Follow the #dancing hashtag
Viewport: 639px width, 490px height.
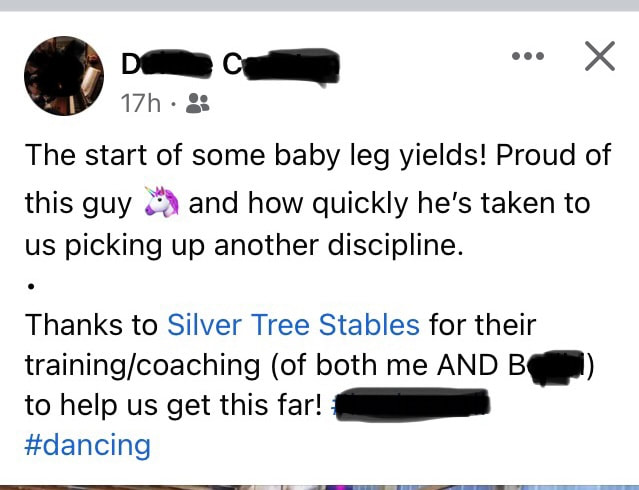[88, 445]
